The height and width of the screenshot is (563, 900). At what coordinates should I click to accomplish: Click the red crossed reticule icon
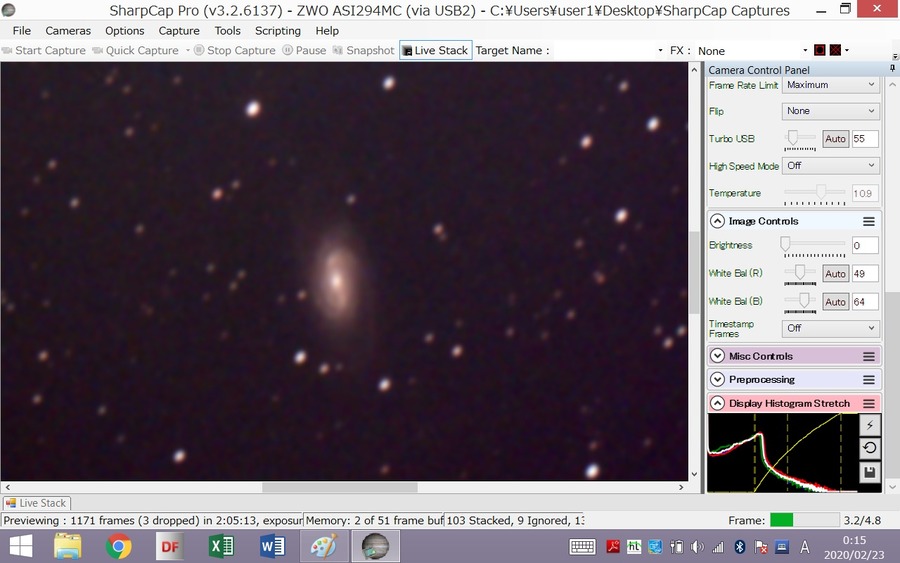coord(835,51)
